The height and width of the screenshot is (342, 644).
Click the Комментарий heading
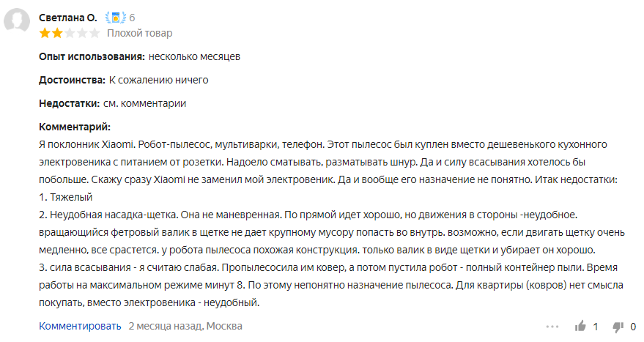pyautogui.click(x=75, y=127)
